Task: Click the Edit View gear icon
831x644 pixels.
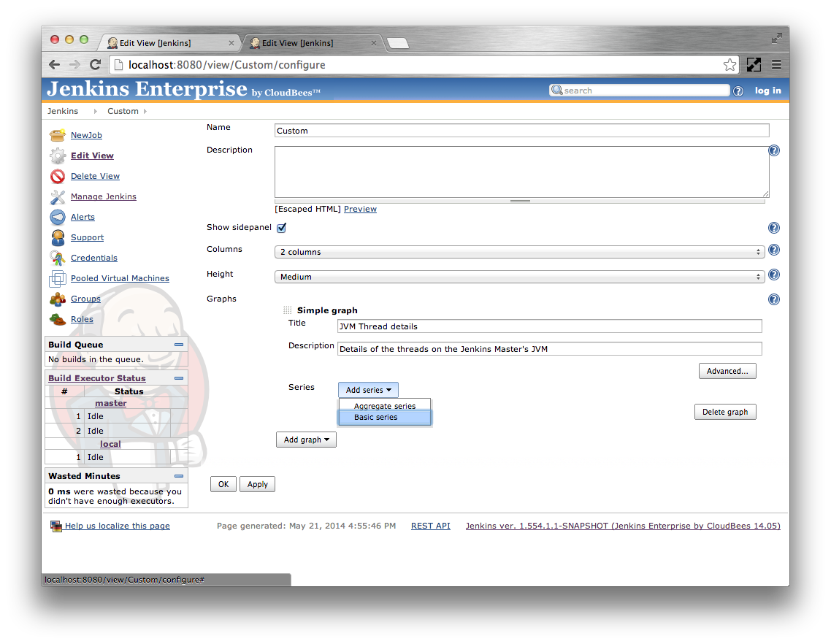Action: click(57, 156)
